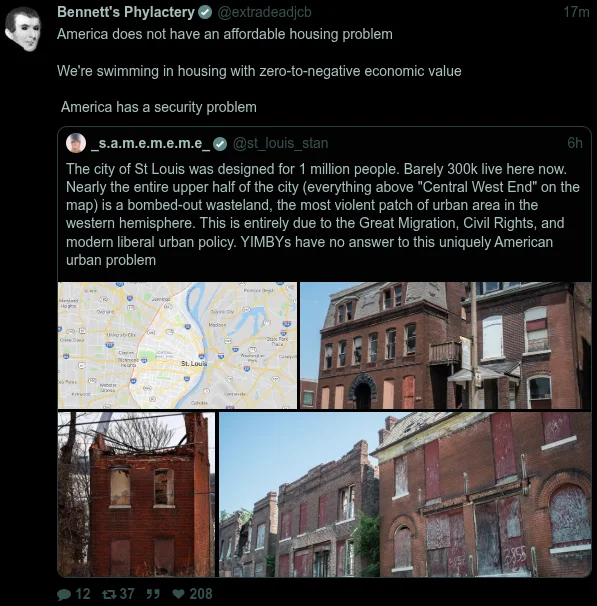The width and height of the screenshot is (597, 606).
Task: Open the roofless brick house photo
Action: 136,494
